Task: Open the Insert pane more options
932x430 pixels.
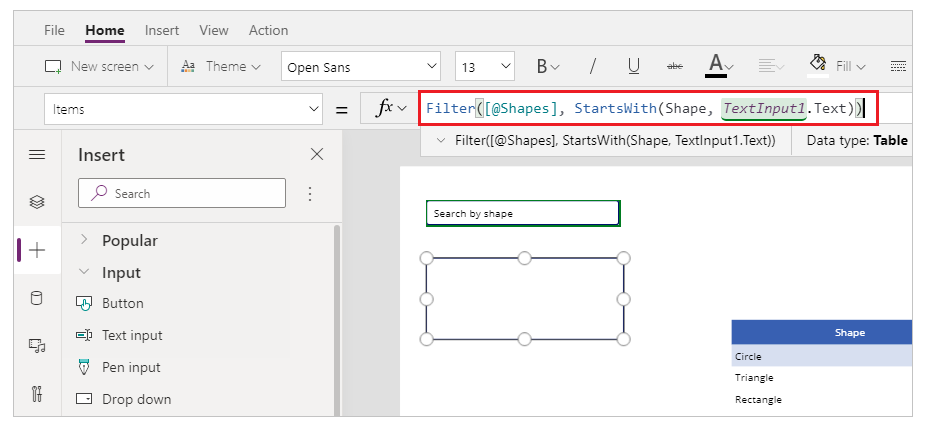Action: click(x=310, y=193)
